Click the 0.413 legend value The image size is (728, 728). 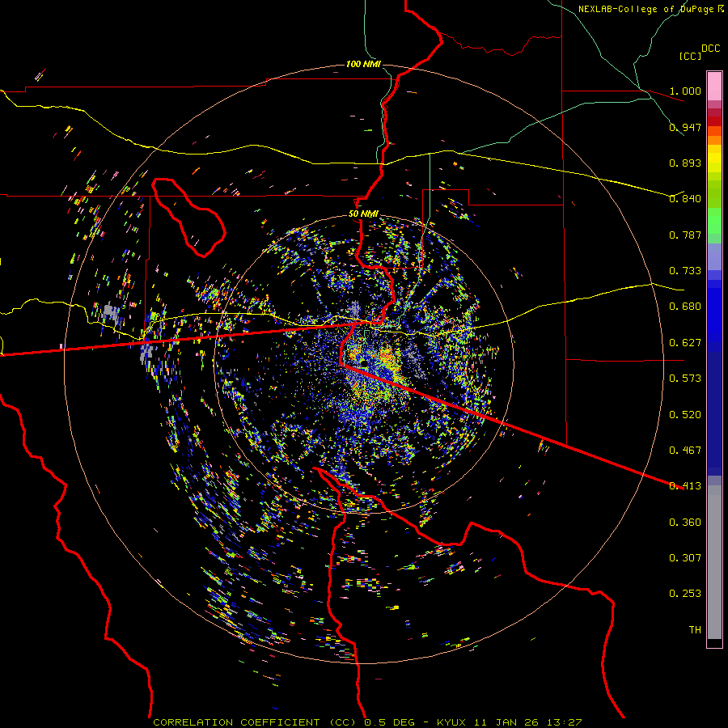point(685,486)
